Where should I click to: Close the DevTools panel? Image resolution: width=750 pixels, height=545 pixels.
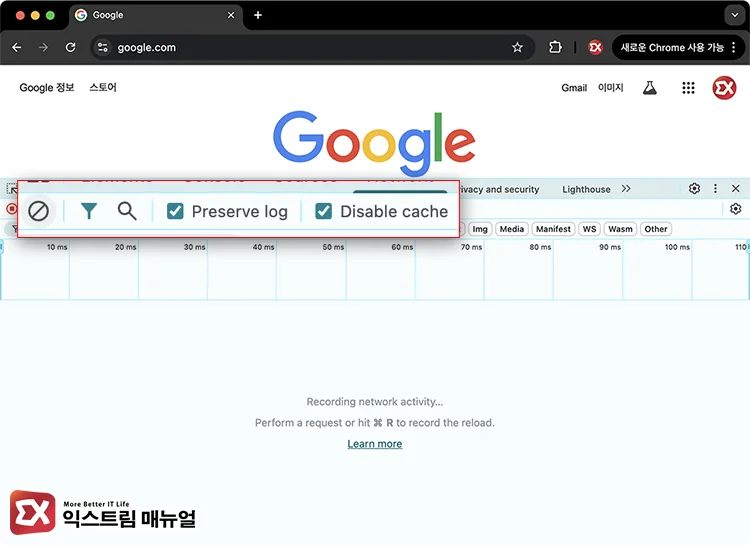coord(736,189)
